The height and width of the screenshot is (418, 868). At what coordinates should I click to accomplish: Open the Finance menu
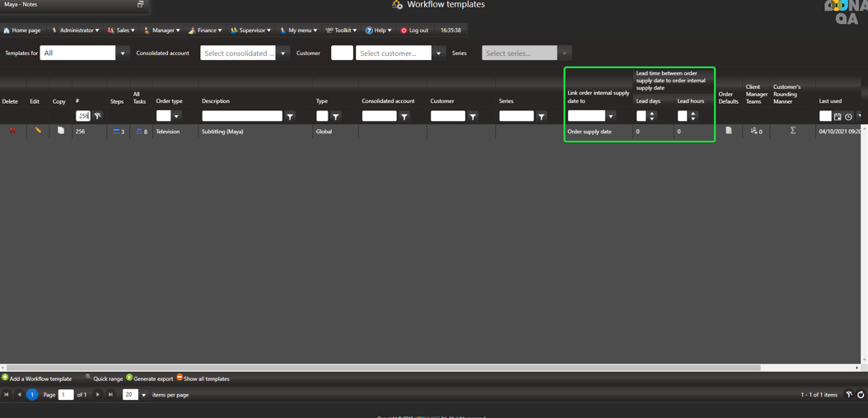[x=206, y=30]
